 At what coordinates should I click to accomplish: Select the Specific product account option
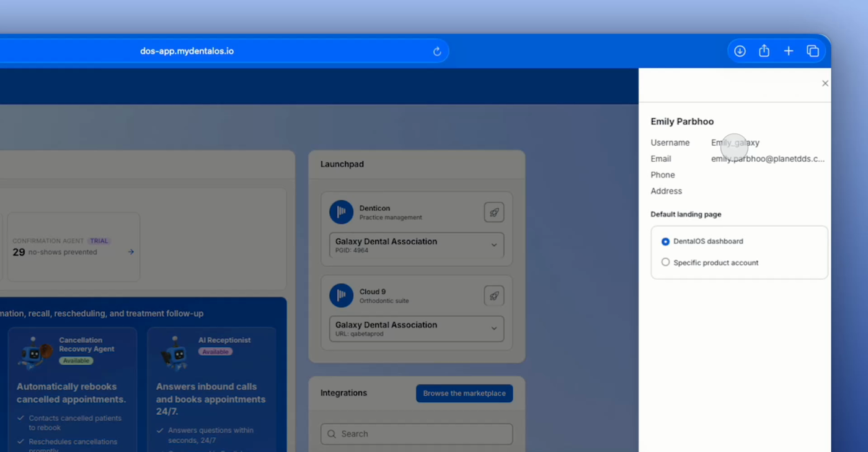tap(665, 262)
